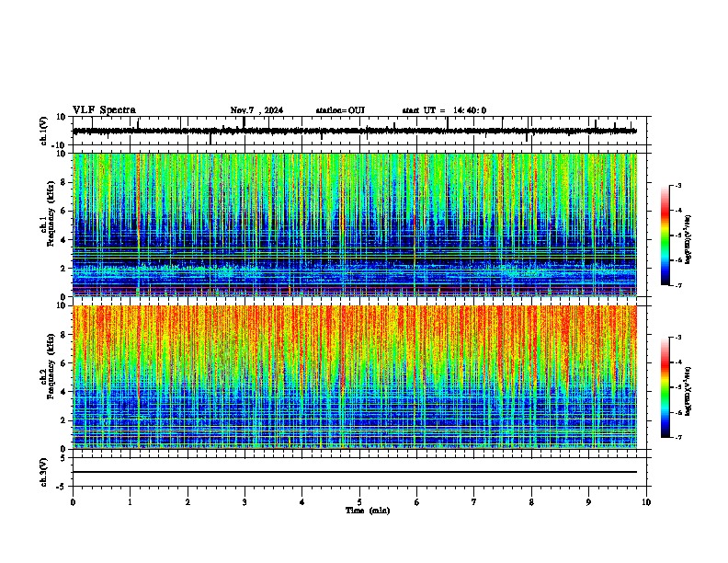Click the "5" tick on the time axis
This screenshot has height=563, width=728.
click(x=359, y=502)
